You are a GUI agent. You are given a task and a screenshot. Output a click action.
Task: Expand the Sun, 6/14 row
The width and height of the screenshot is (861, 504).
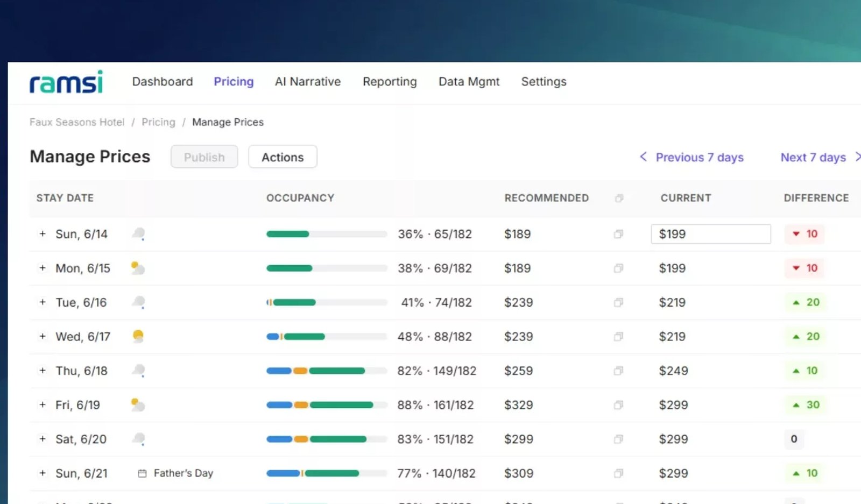click(43, 234)
